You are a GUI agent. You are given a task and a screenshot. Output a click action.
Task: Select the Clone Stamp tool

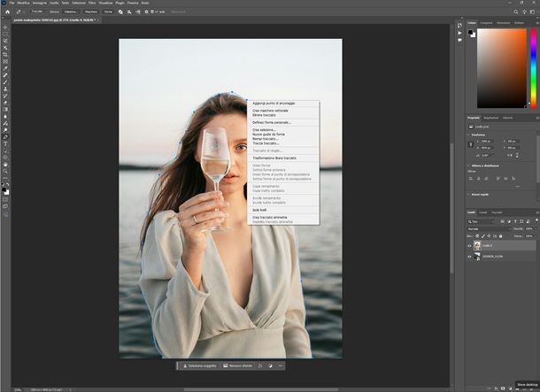pyautogui.click(x=5, y=89)
